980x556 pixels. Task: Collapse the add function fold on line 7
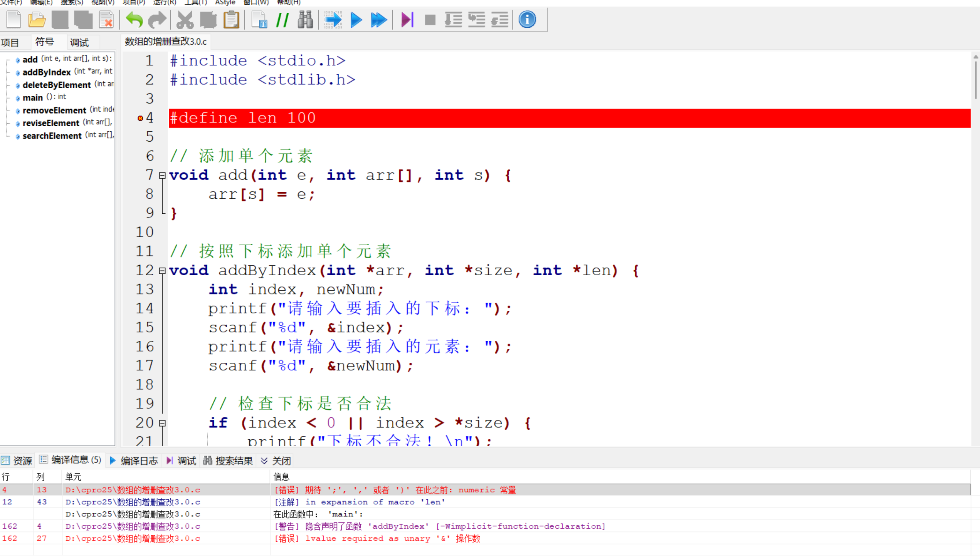click(162, 176)
